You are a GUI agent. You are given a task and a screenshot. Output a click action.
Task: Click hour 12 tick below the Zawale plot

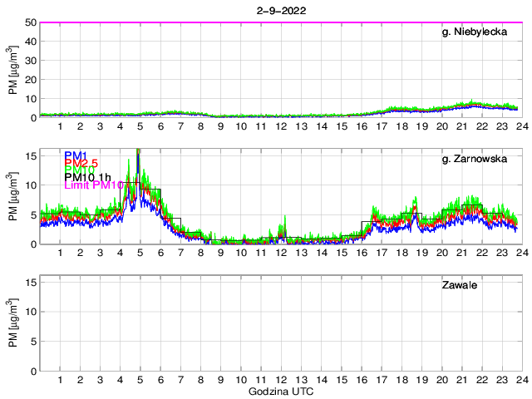[281, 379]
